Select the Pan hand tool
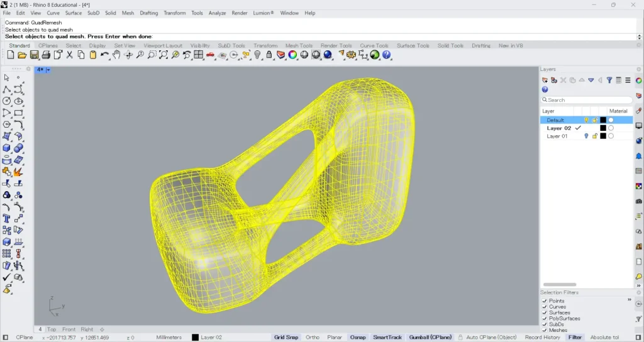644x342 pixels. [116, 55]
